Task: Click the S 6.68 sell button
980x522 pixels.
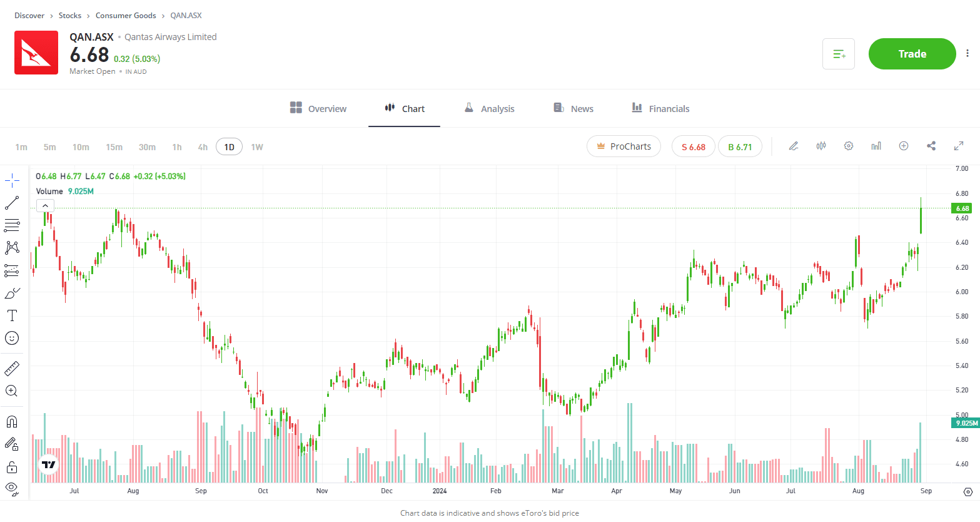Action: 694,146
